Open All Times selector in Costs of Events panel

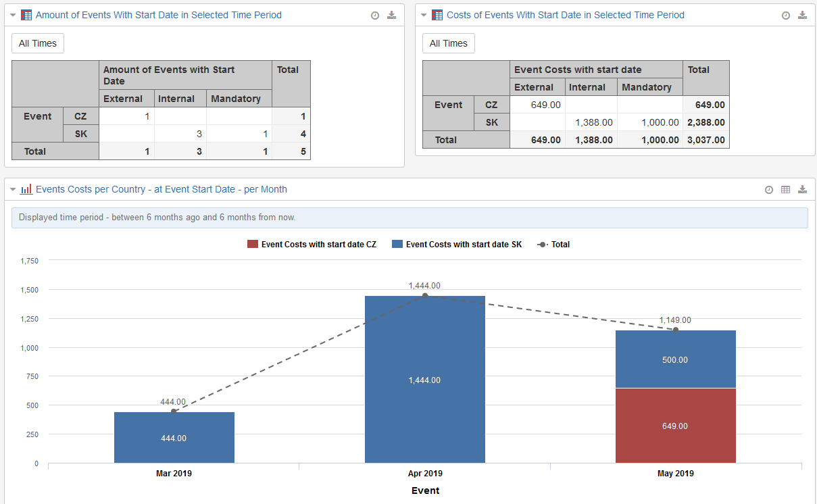[449, 43]
